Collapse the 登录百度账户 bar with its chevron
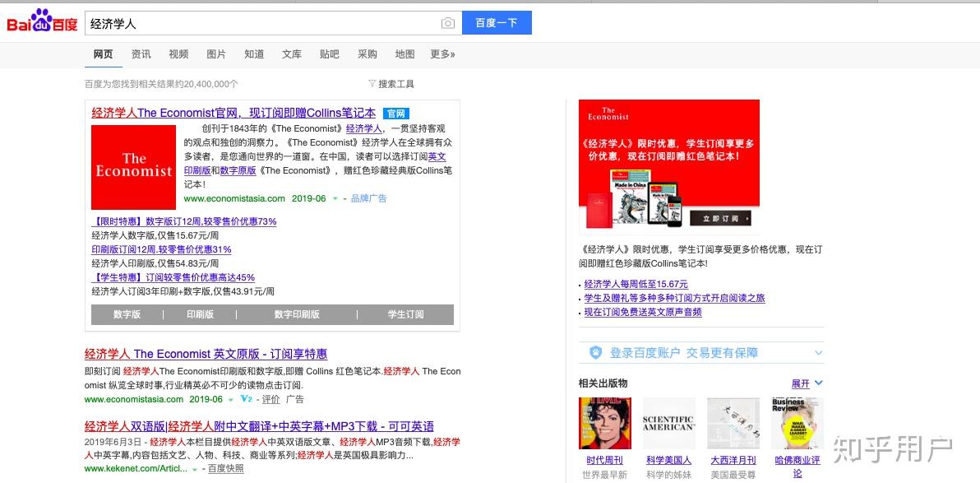980x483 pixels. [x=817, y=351]
